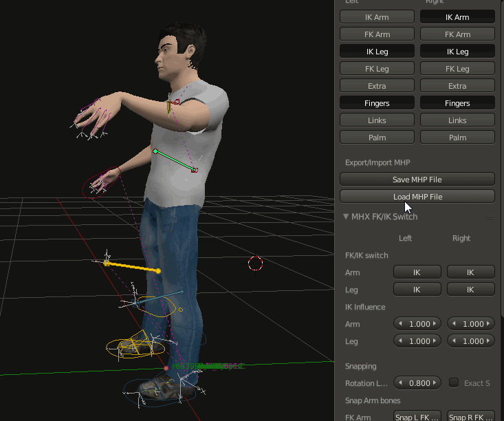Decrease Right Leg IK Influence with left arrow

454,341
